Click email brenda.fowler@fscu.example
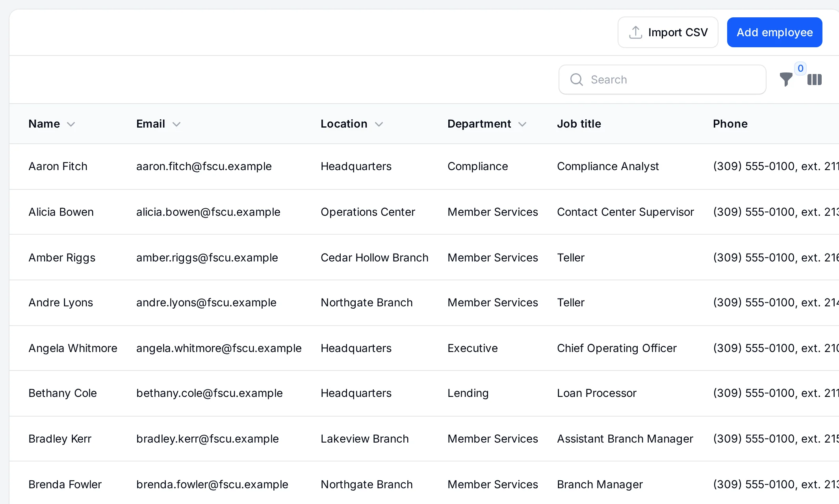The image size is (839, 504). point(212,484)
